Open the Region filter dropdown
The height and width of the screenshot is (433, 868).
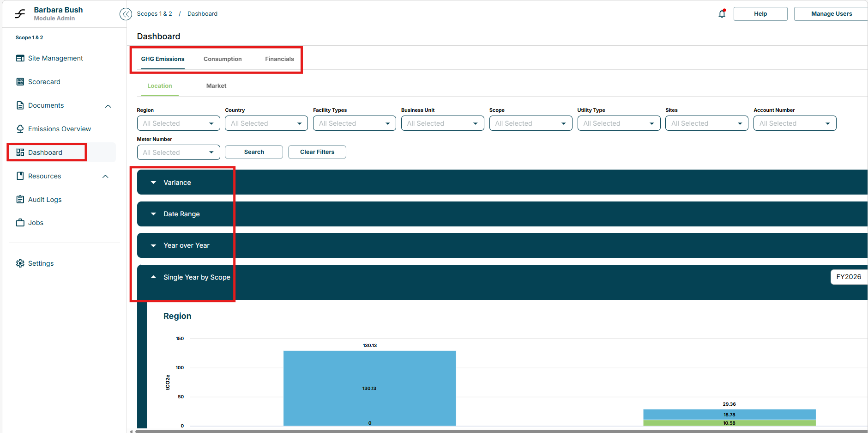click(x=178, y=123)
